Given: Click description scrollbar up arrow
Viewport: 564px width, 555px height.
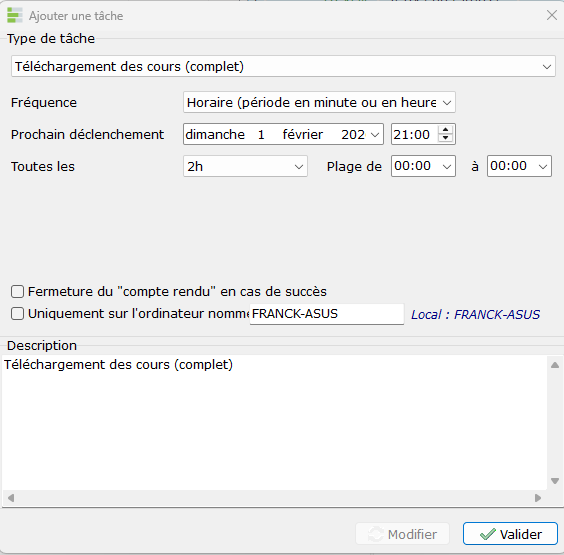Looking at the screenshot, I should point(555,365).
